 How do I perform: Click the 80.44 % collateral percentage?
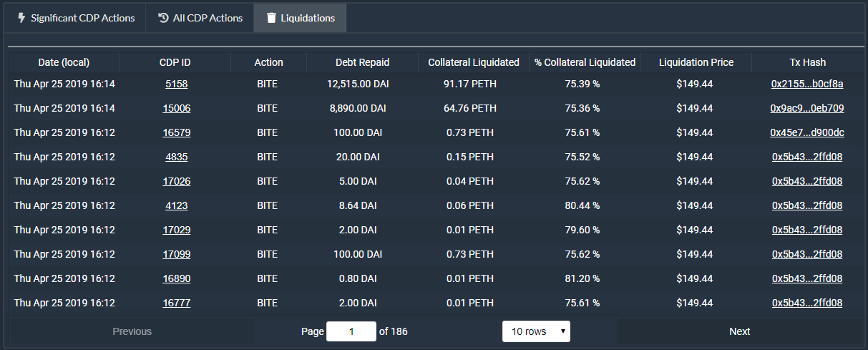click(582, 205)
